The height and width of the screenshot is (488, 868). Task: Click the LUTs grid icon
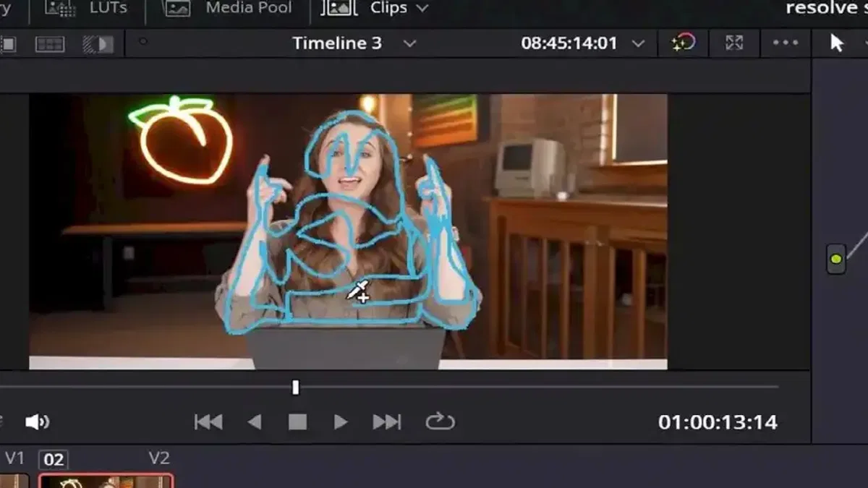tap(60, 8)
